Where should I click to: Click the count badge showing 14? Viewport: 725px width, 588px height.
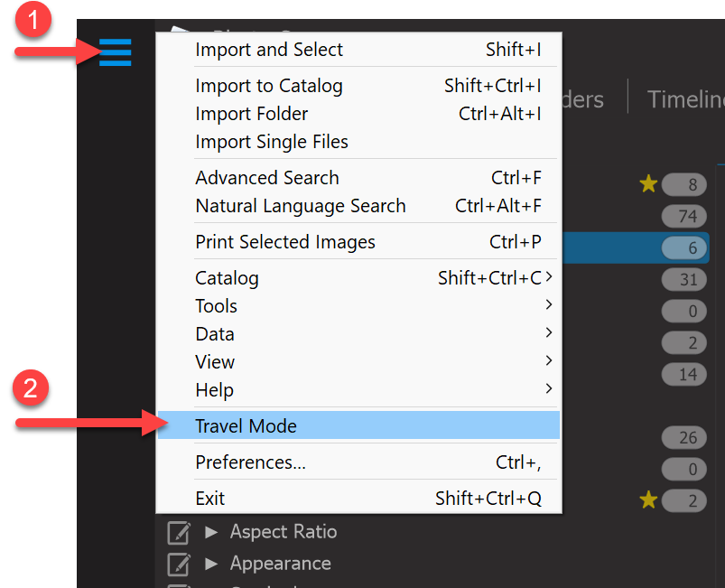pos(683,374)
